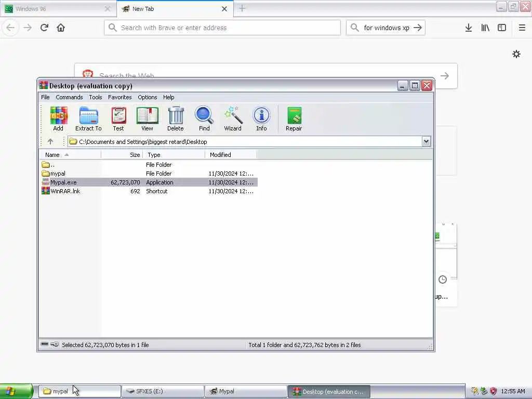Select the WinRAR.lnk shortcut row
532x399 pixels.
point(149,191)
